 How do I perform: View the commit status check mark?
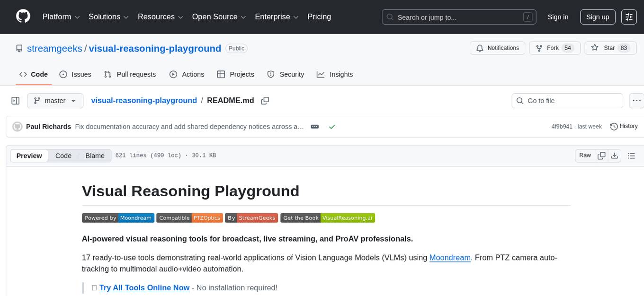point(332,126)
